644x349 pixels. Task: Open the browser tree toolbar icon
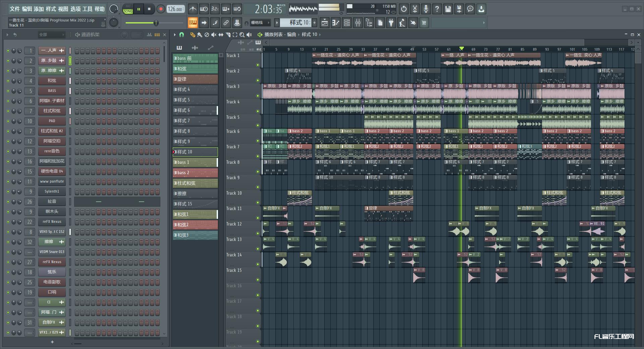point(369,23)
